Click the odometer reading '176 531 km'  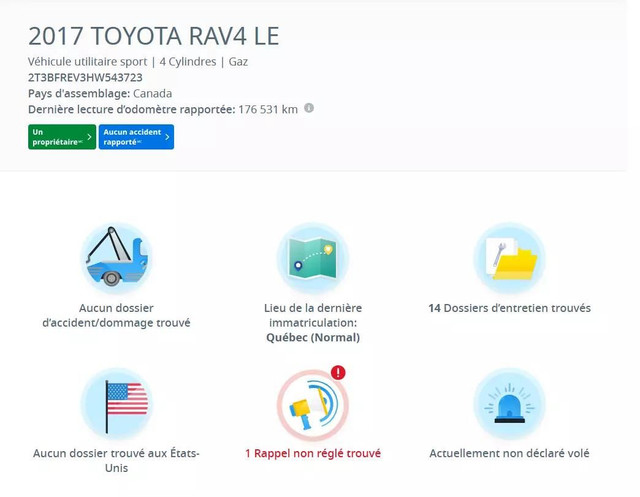tap(268, 110)
